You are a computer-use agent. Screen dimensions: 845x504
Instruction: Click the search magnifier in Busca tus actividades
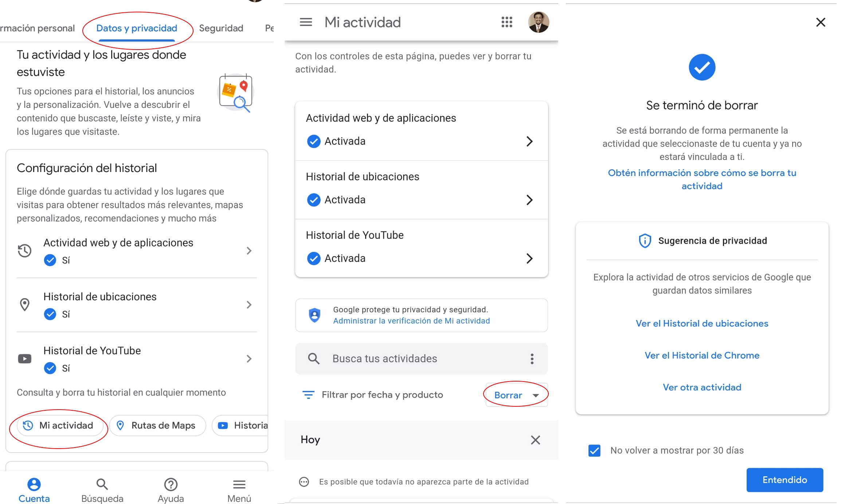[x=314, y=359]
